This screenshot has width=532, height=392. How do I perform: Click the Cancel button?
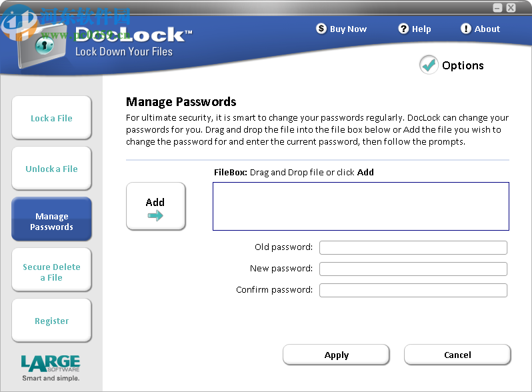tap(457, 355)
